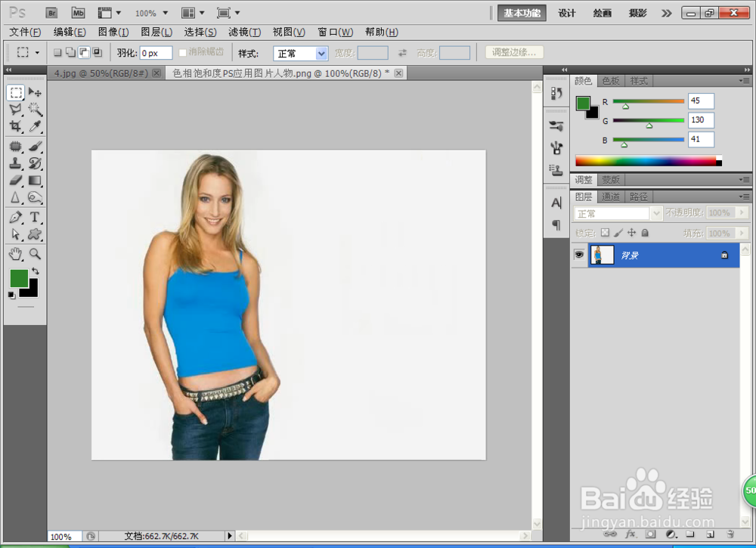The width and height of the screenshot is (756, 548).
Task: Select the Magic Wand tool
Action: tap(35, 110)
